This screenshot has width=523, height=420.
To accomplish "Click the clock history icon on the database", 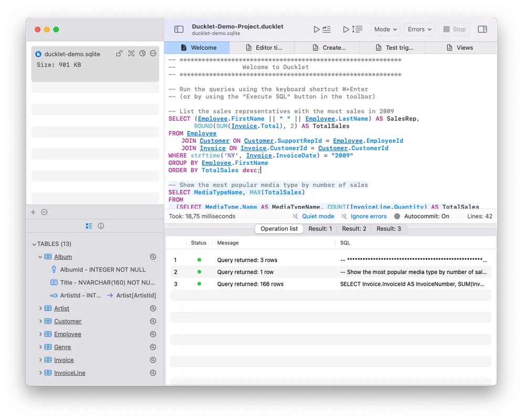I will [x=142, y=54].
